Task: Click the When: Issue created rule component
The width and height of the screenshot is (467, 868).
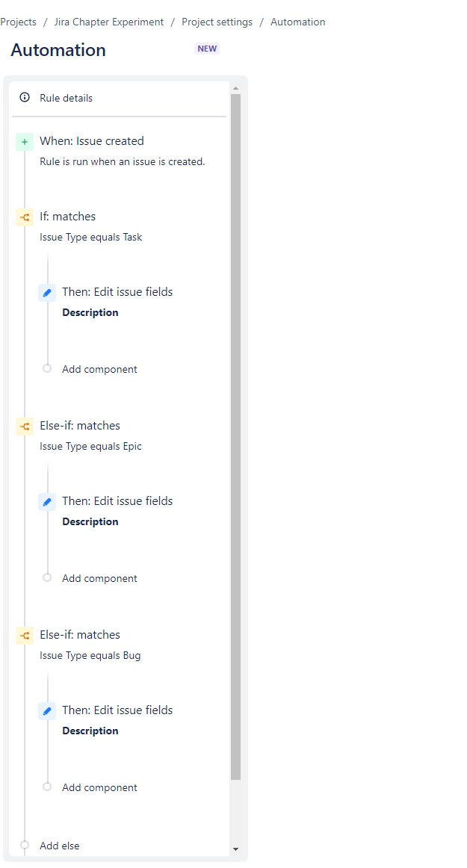Action: pyautogui.click(x=92, y=141)
